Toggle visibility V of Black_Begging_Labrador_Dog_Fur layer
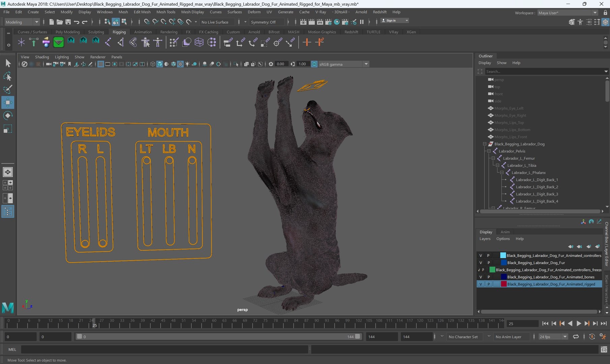This screenshot has width=610, height=364. coord(481,263)
